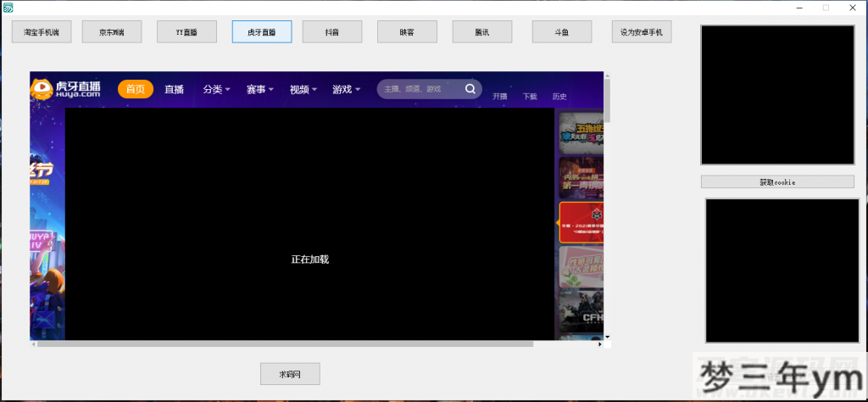Image resolution: width=868 pixels, height=402 pixels.
Task: Click the vertical scrollbar down arrow
Action: tap(607, 337)
